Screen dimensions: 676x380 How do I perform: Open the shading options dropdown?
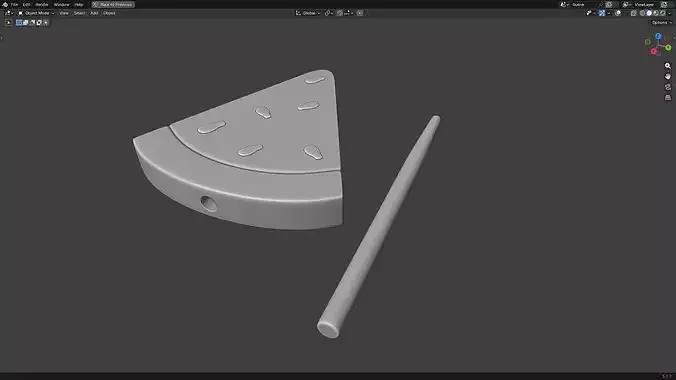click(x=670, y=13)
